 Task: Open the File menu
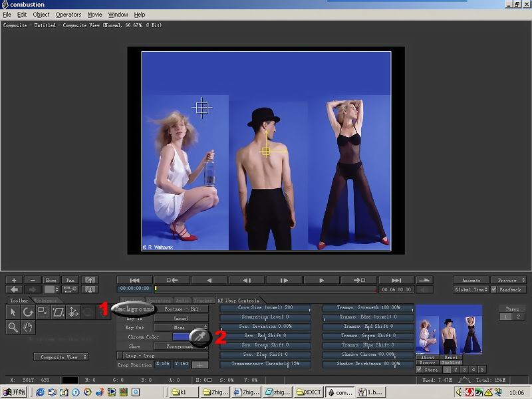(7, 15)
